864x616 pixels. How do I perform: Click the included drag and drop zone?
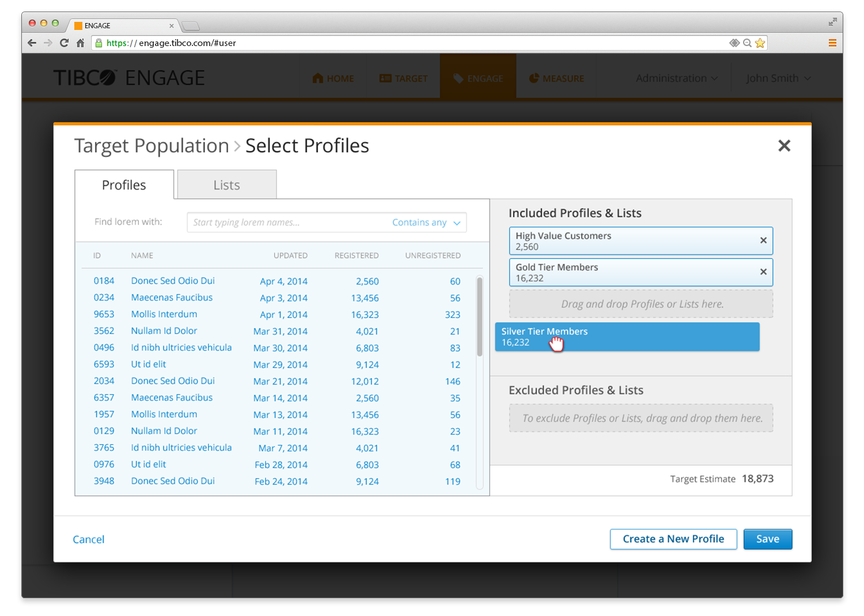tap(641, 304)
